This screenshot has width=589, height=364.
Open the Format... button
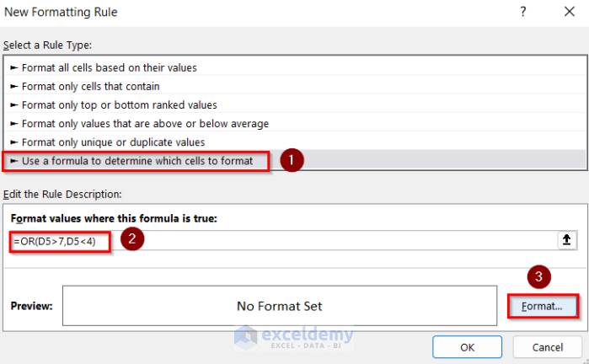coord(542,306)
